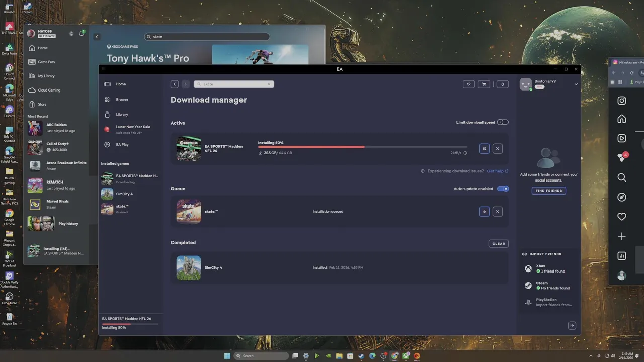644x362 pixels.
Task: Open Instagram dashboard chart icon
Action: tap(622, 256)
